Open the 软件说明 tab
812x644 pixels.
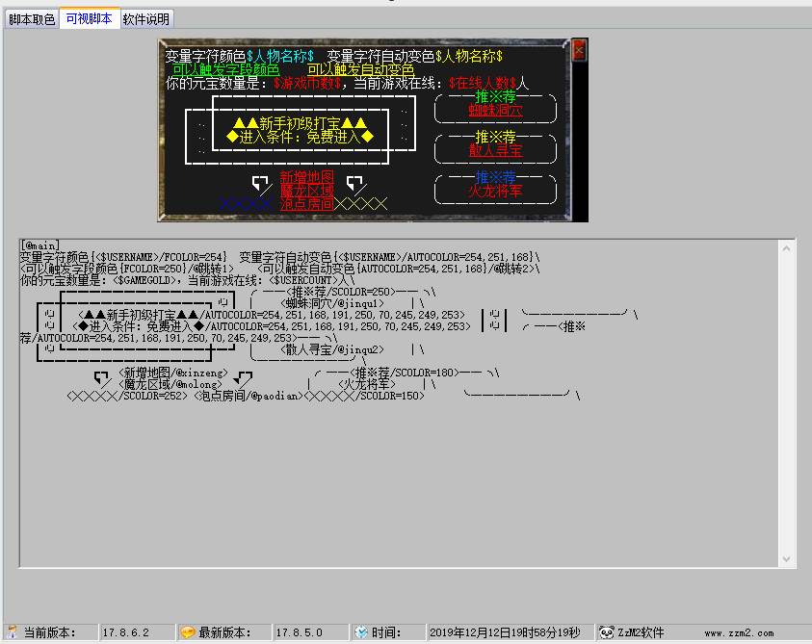point(146,19)
